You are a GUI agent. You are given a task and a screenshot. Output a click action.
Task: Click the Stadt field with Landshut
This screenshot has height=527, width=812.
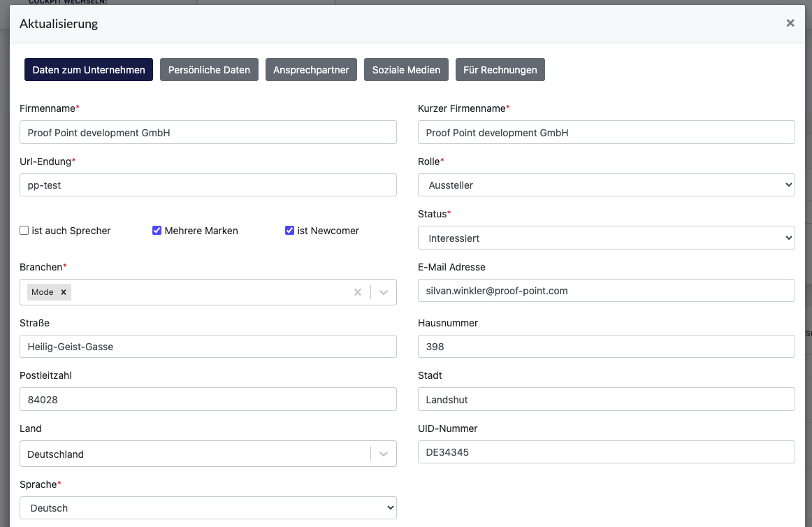606,400
